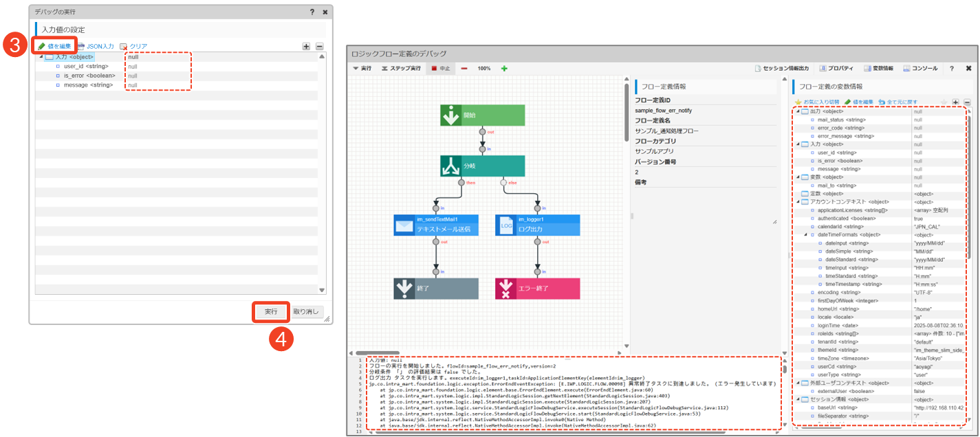Select the ログ出力 im_logger1 task node
This screenshot has height=437, width=980.
click(x=537, y=225)
